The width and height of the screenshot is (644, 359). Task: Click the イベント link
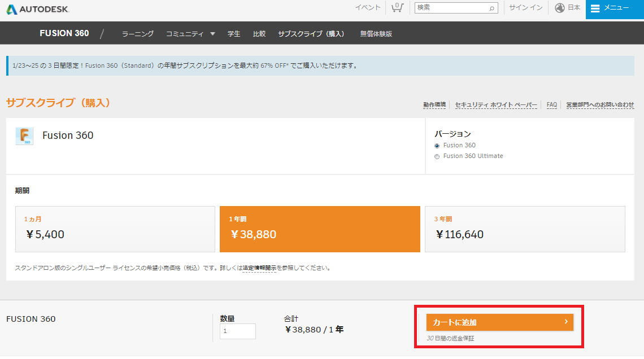[368, 7]
